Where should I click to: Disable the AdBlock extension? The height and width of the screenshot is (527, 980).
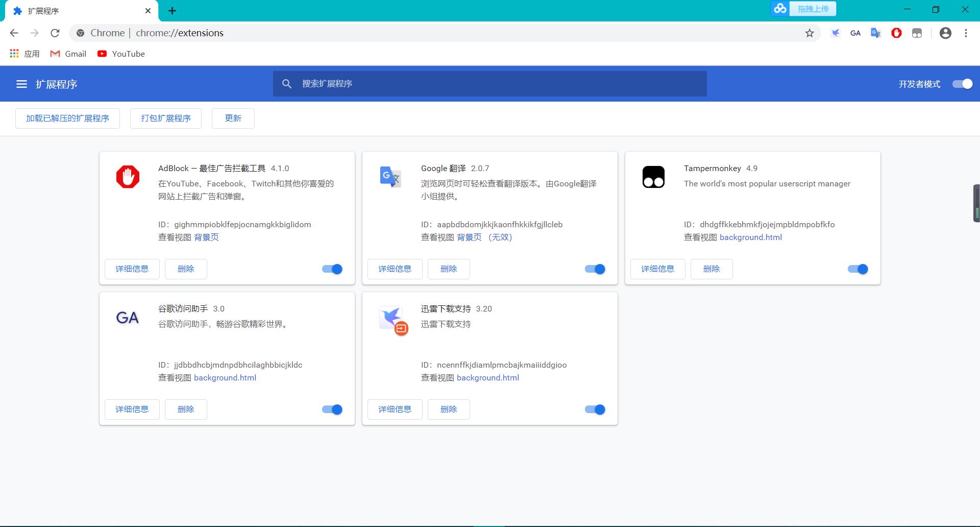tap(332, 269)
